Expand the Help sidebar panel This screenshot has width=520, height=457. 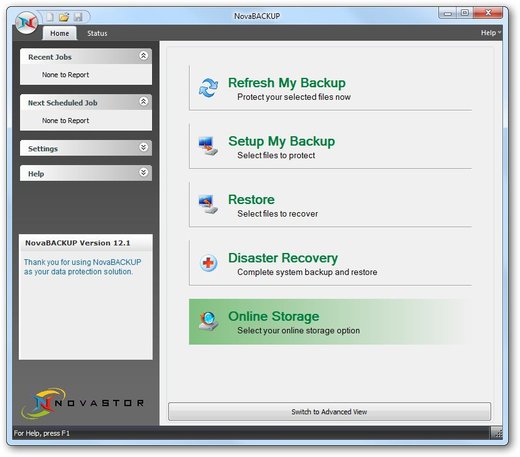pos(143,172)
